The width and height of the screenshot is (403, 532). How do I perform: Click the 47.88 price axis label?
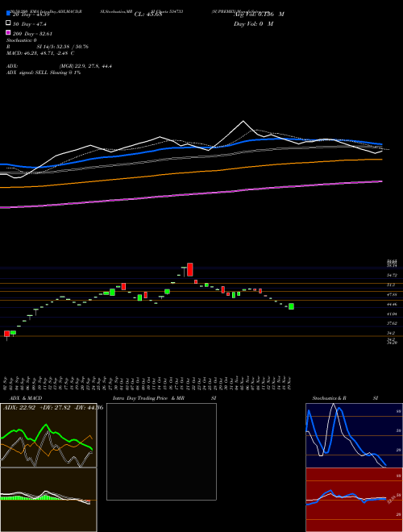[392, 294]
